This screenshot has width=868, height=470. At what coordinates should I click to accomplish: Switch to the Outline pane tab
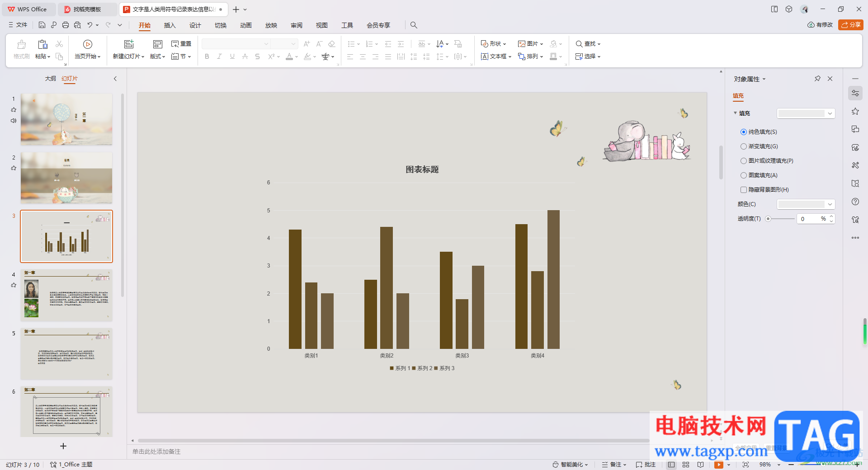[x=50, y=79]
